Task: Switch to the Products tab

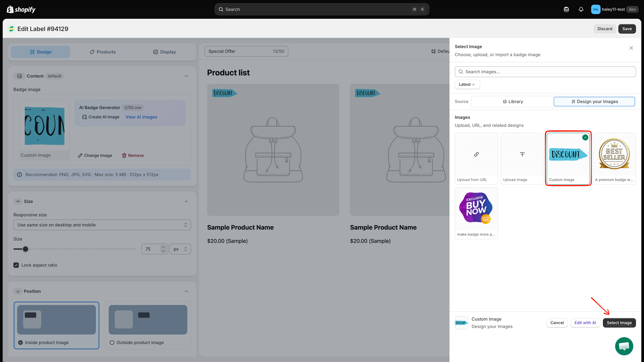Action: click(x=102, y=52)
